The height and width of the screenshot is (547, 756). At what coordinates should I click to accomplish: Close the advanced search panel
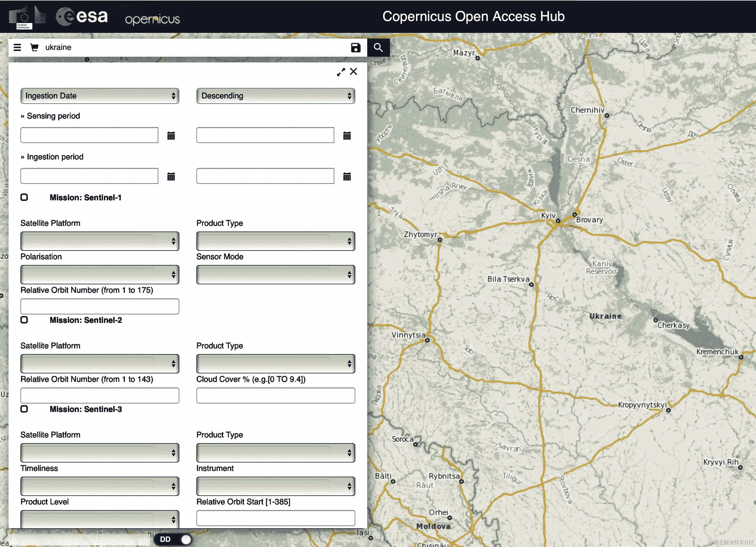click(354, 72)
